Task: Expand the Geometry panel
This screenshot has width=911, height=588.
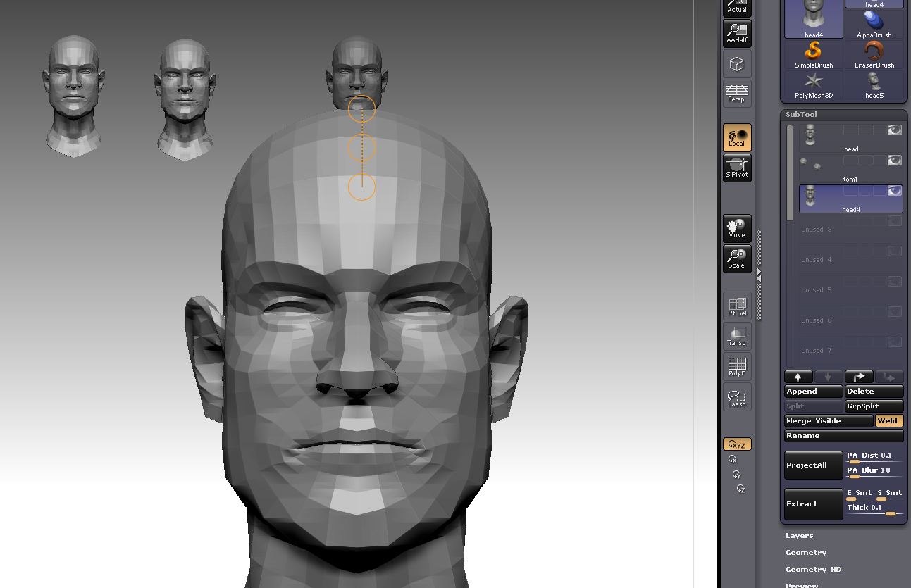Action: pos(806,552)
